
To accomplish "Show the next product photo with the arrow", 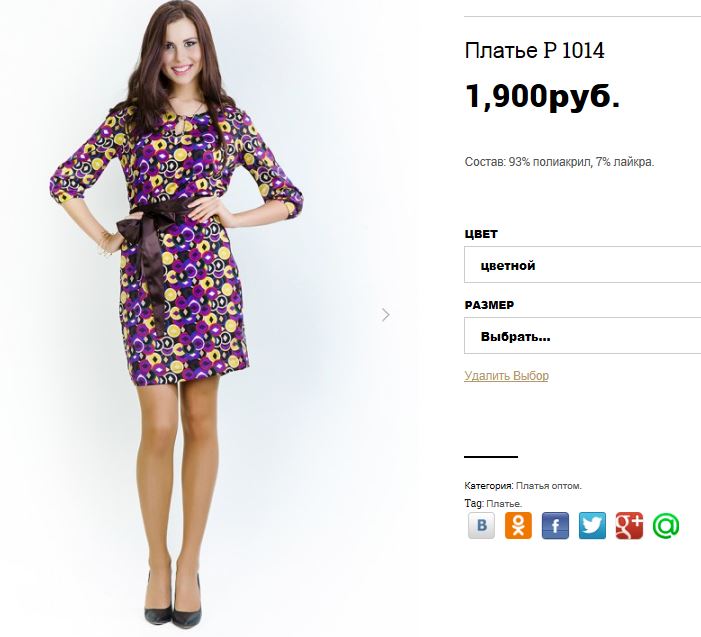I will pos(386,315).
